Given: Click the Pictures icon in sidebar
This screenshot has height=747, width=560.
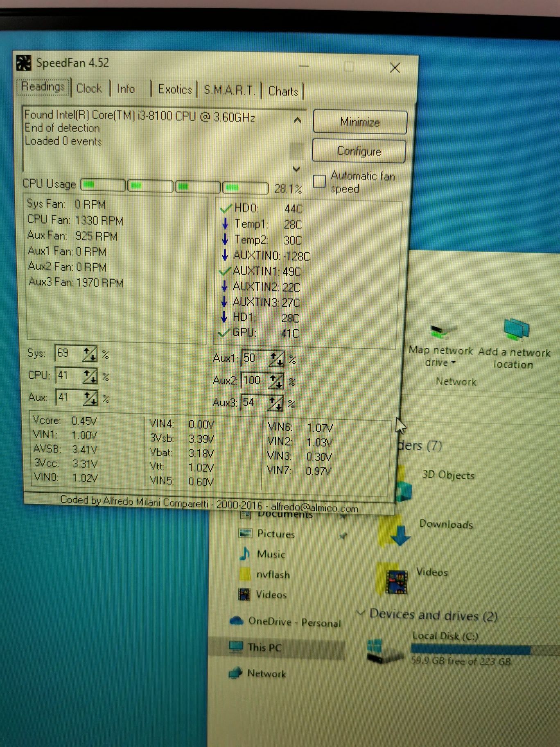Looking at the screenshot, I should [245, 533].
